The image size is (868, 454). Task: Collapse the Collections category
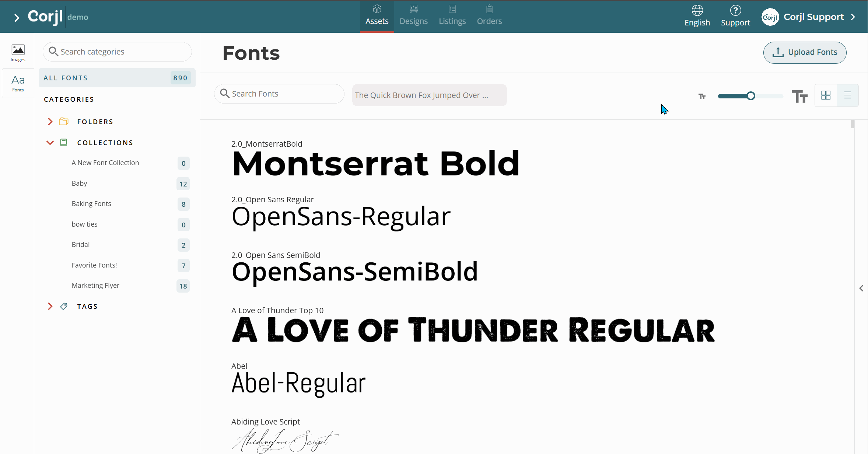tap(50, 143)
